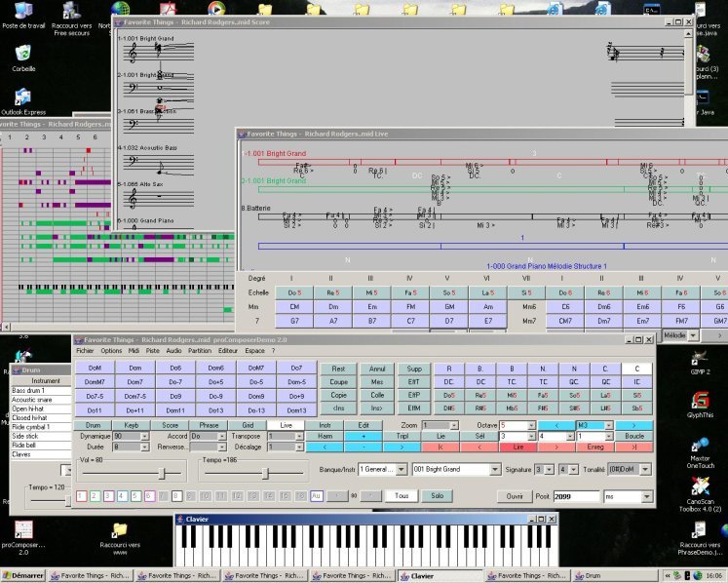Click the Vol = 80 slider handle

(162, 474)
